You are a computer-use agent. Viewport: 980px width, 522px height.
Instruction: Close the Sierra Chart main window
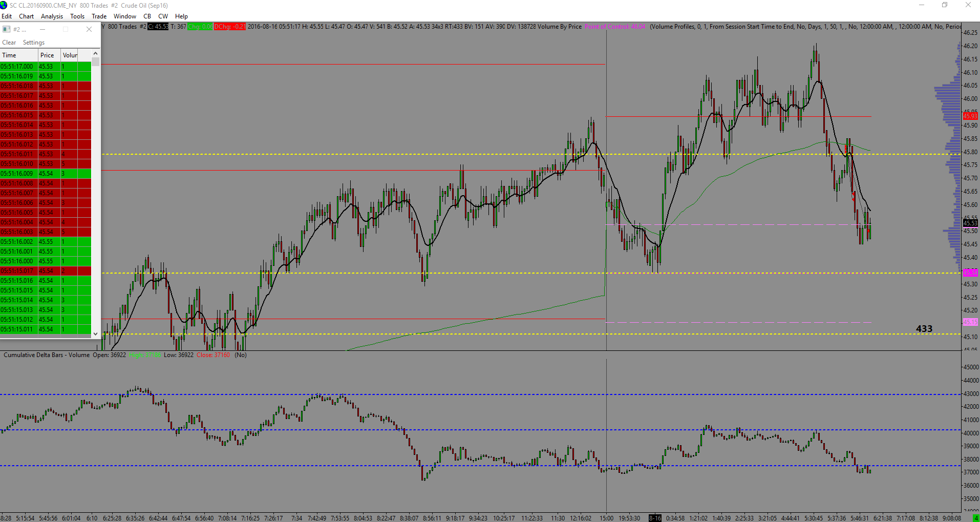pos(968,5)
